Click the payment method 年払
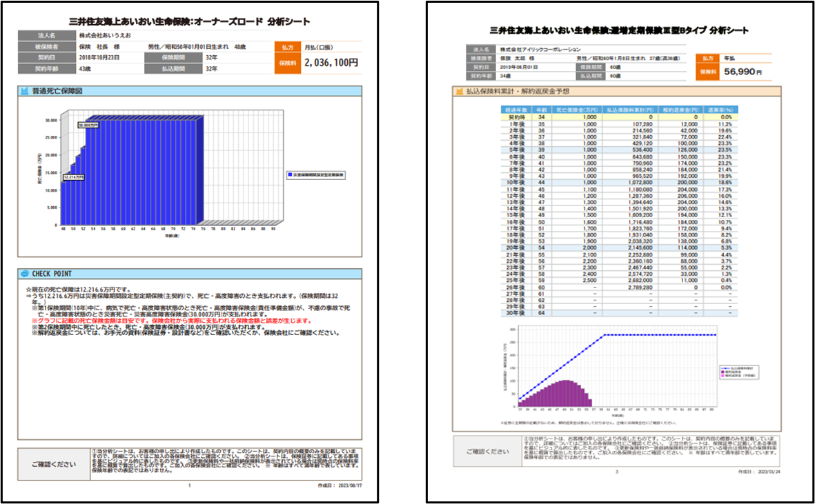Viewport: 815px width, 504px height. (x=729, y=58)
